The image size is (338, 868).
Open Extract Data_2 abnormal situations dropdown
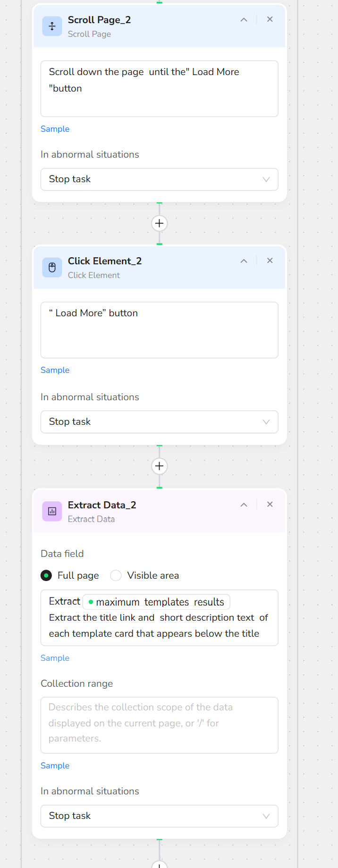click(160, 816)
